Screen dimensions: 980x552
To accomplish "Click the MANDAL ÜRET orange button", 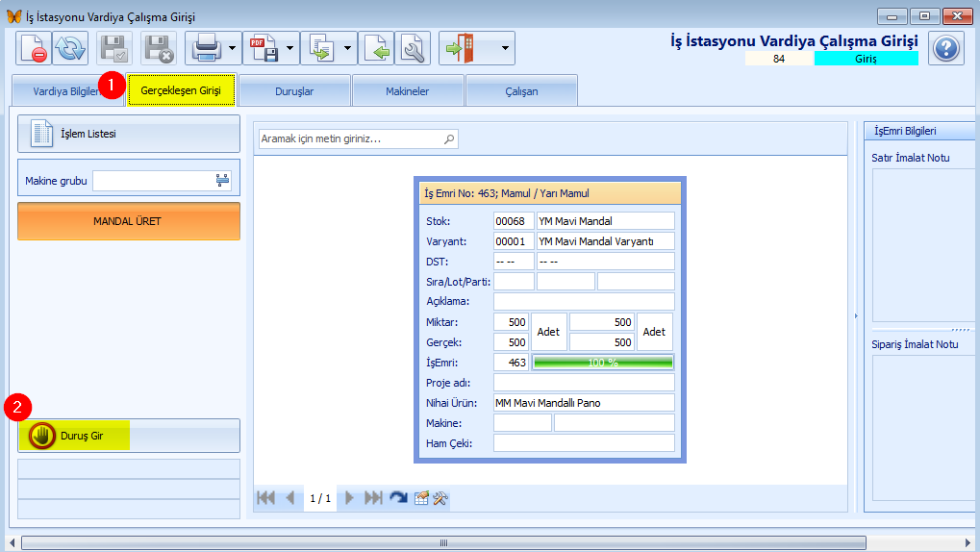I will point(129,221).
